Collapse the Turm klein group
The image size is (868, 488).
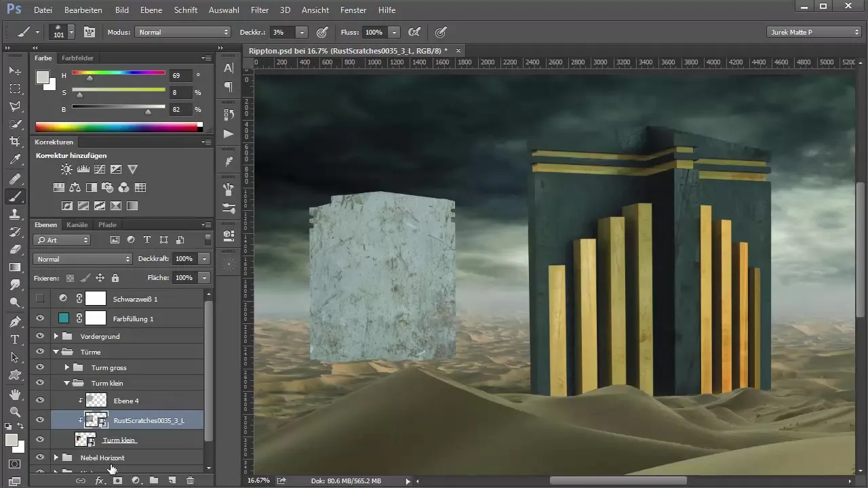tap(67, 383)
